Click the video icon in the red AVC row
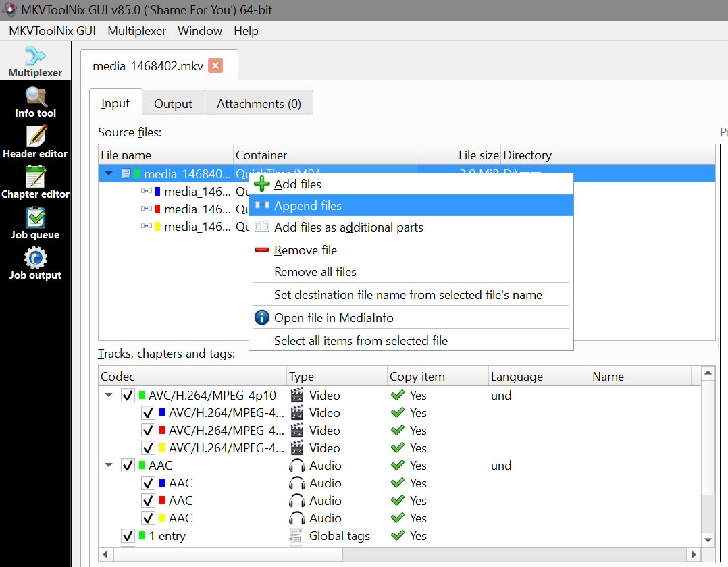Screen dimensions: 728x567 (296, 430)
